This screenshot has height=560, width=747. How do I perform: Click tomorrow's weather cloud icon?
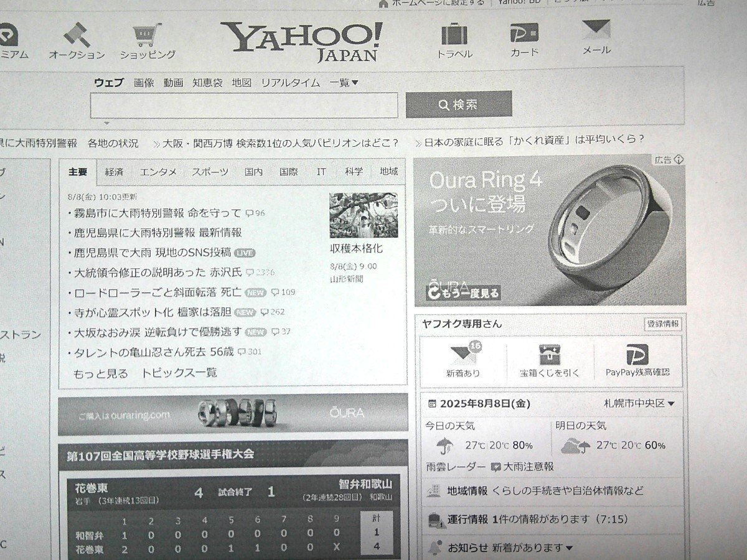(x=576, y=446)
